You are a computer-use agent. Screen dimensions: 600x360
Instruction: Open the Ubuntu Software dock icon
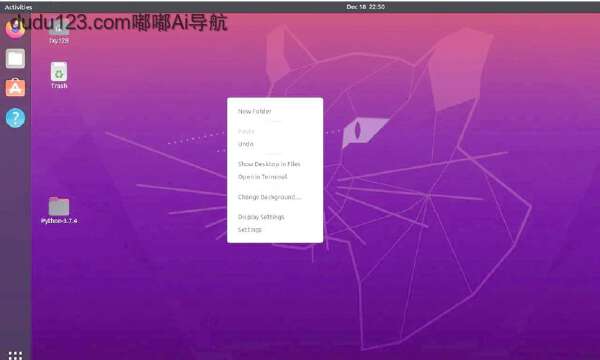(15, 88)
